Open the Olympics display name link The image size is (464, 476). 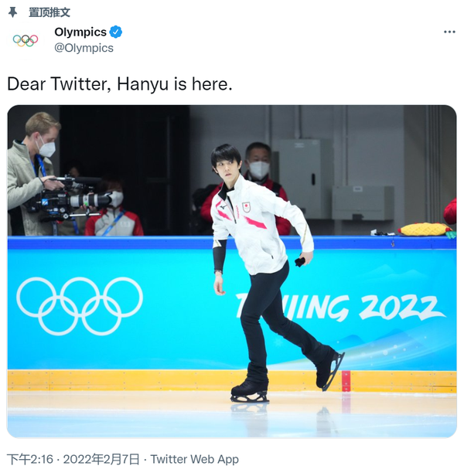80,32
